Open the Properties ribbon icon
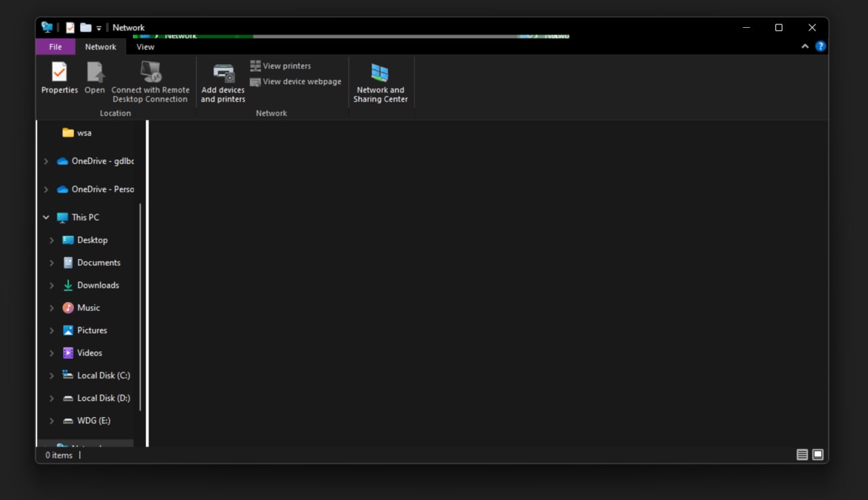 click(x=60, y=78)
